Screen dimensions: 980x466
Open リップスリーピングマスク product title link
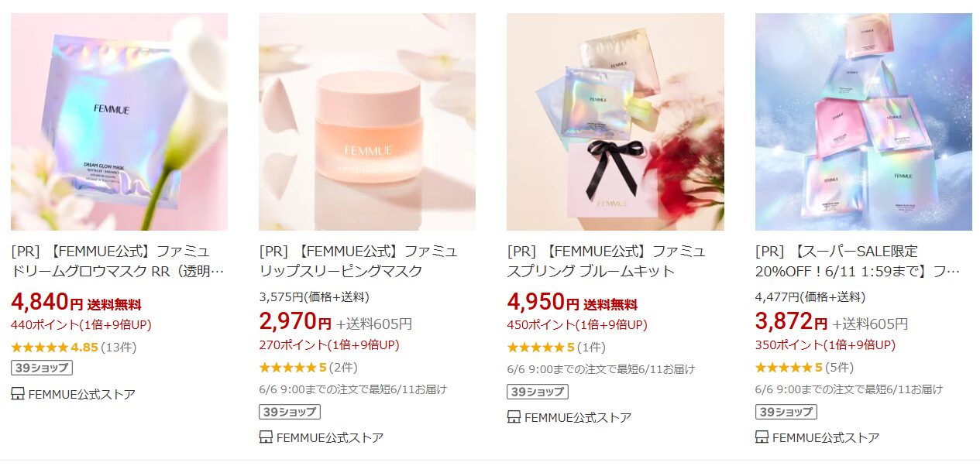point(359,261)
